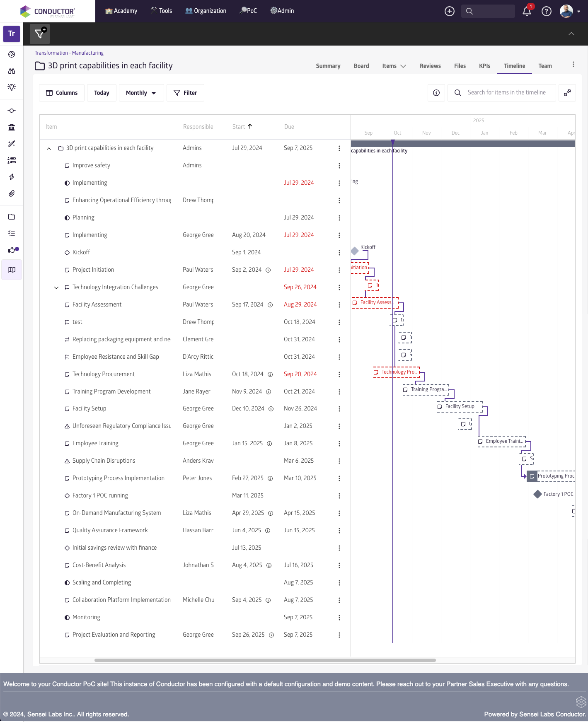Open the timeline info icon button

[x=436, y=93]
